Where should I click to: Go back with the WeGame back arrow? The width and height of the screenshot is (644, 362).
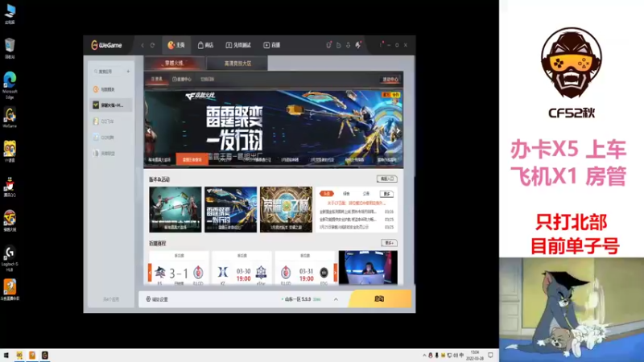(142, 45)
